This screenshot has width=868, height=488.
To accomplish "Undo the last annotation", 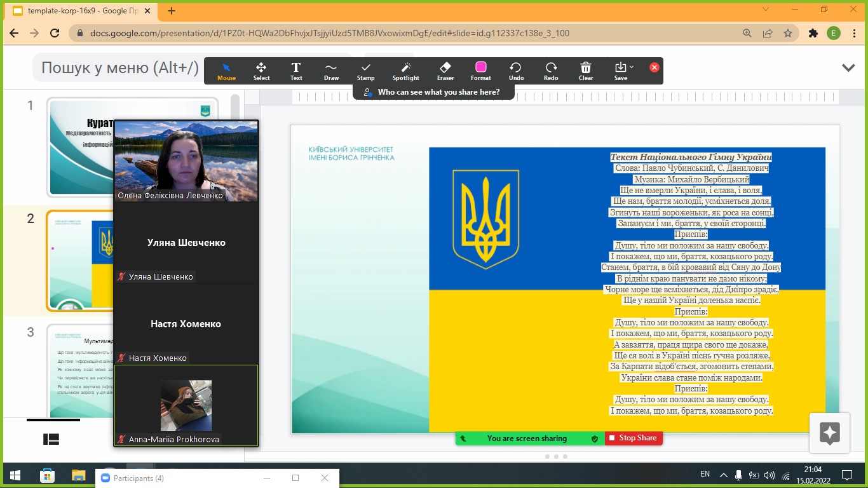I will (x=516, y=71).
